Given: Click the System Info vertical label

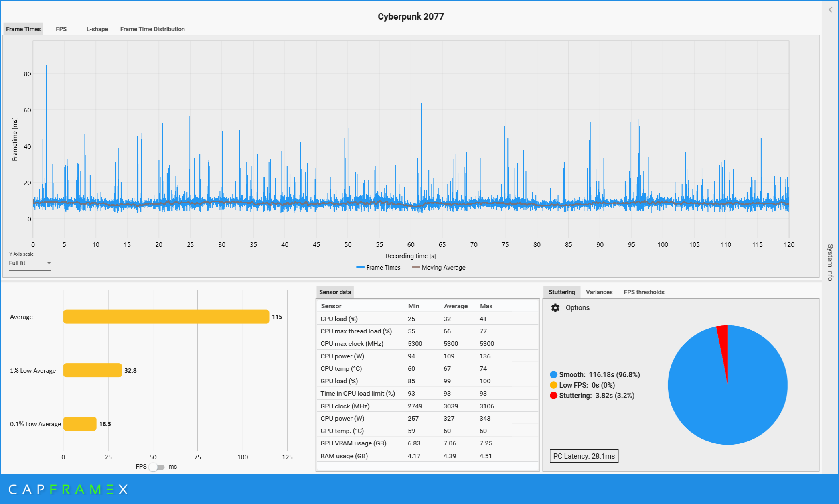Looking at the screenshot, I should pos(830,262).
